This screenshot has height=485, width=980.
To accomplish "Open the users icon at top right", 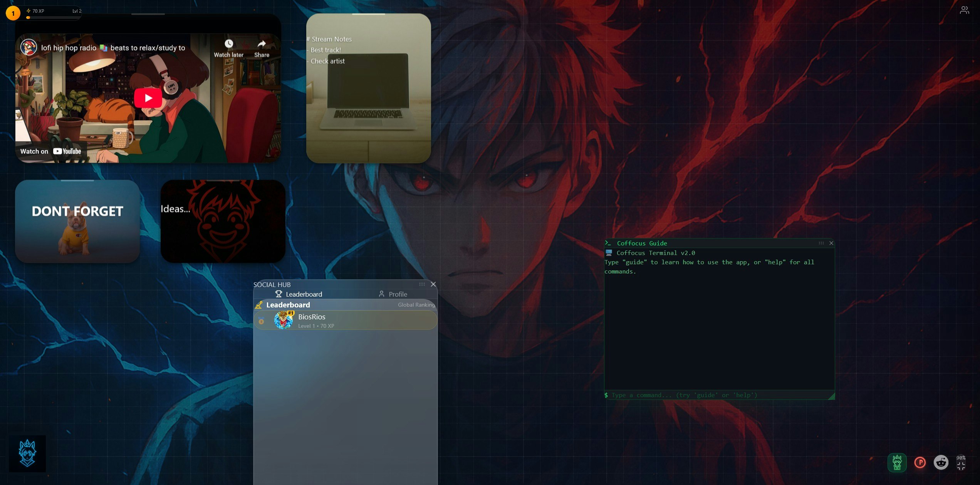I will pos(964,10).
